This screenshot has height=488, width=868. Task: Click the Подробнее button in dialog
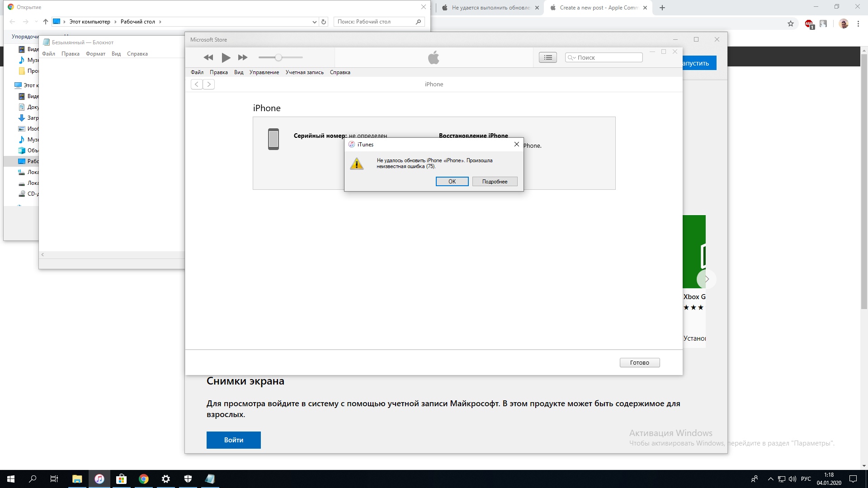(495, 181)
